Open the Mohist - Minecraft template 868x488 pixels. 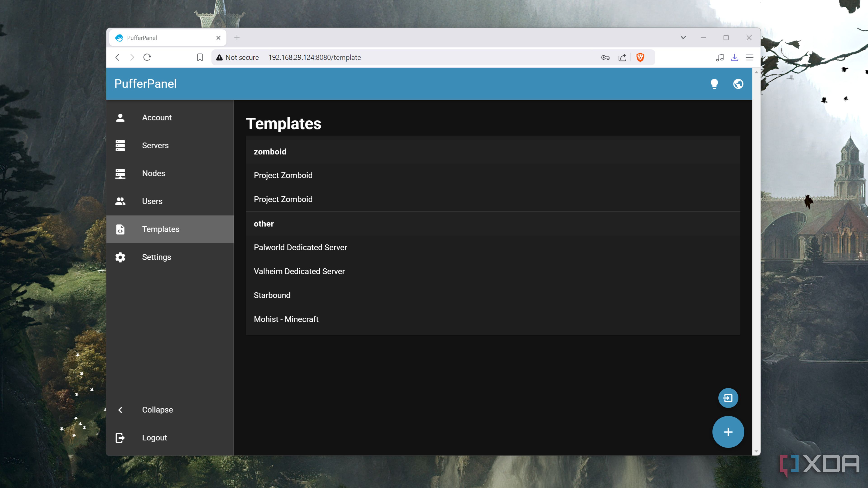[x=286, y=319]
